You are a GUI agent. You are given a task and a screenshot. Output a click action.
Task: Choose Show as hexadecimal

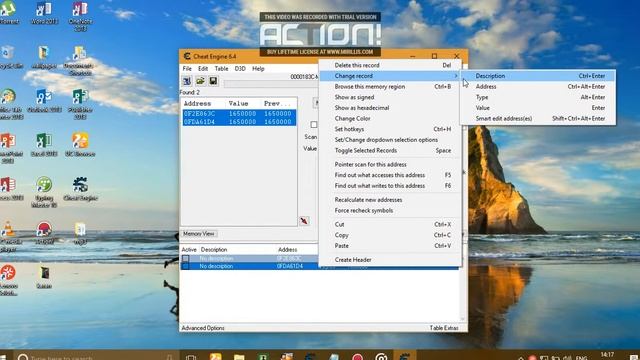390,108
